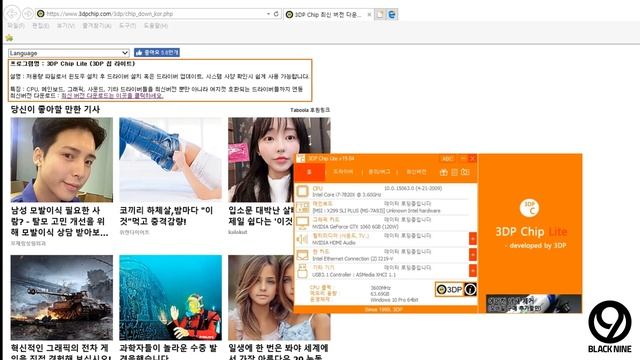Click the gift box icon in 3DP Chip
This screenshot has width=640, height=360.
pyautogui.click(x=444, y=172)
